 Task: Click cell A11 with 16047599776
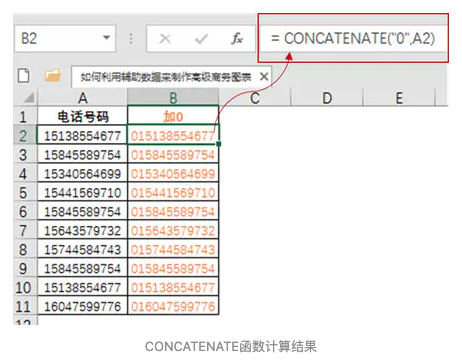tap(83, 306)
